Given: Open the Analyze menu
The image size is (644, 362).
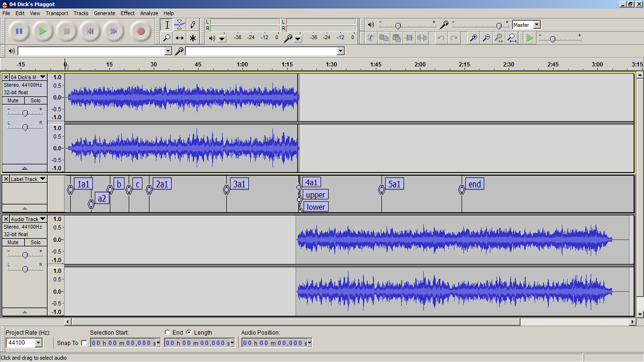Looking at the screenshot, I should tap(149, 13).
